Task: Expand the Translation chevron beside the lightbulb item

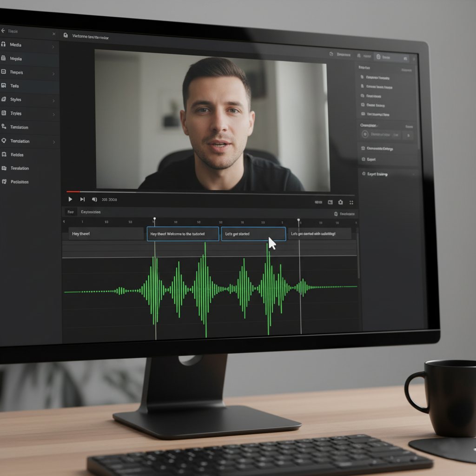Action: (53, 142)
